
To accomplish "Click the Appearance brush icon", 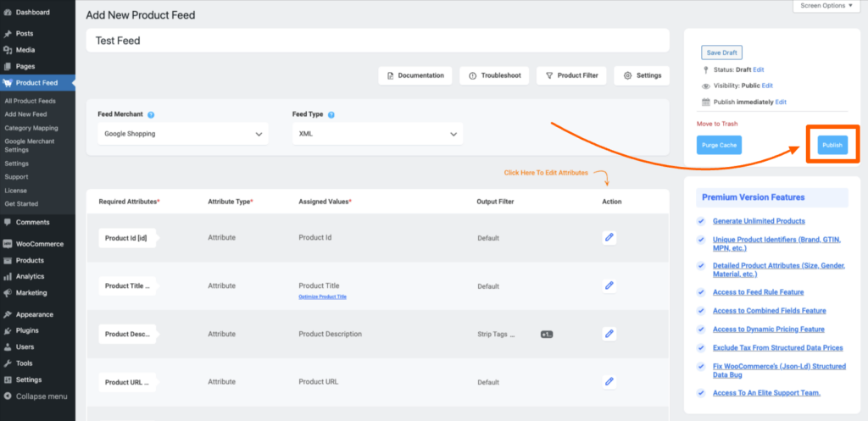I will (8, 315).
